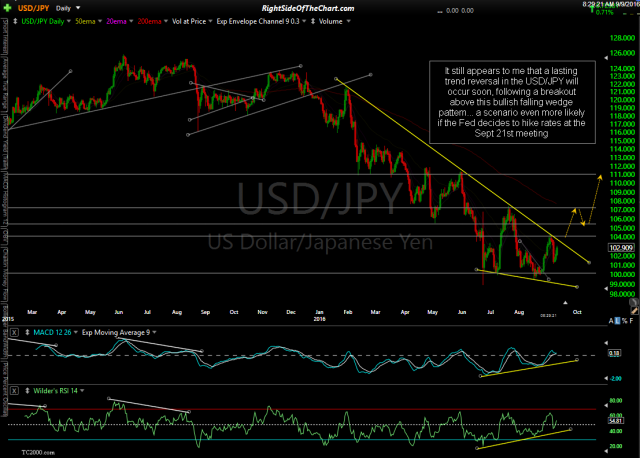Click the TC2000.com label at the bottom
The height and width of the screenshot is (458, 640).
38,452
